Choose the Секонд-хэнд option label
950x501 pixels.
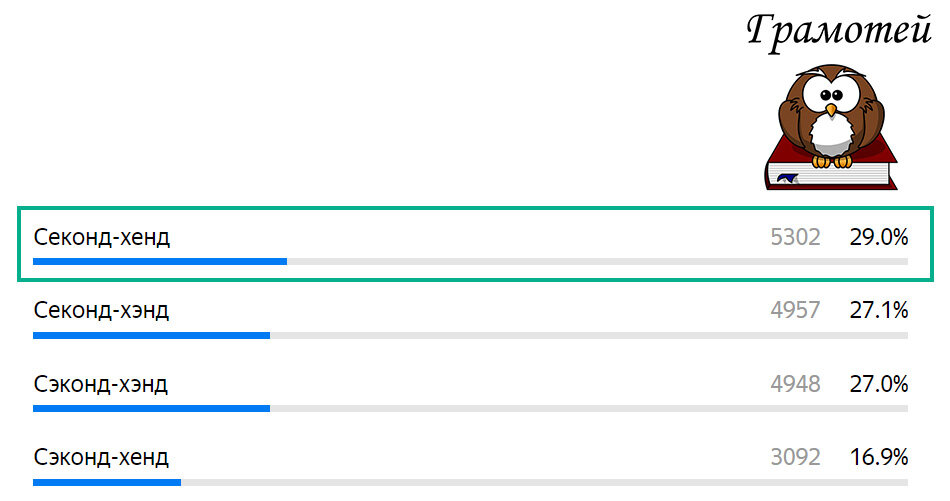pos(101,310)
